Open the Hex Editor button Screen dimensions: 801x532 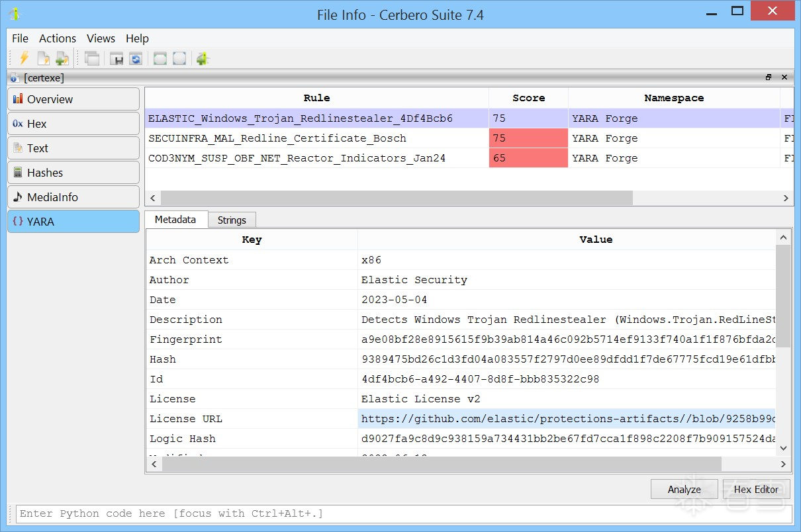pyautogui.click(x=756, y=490)
